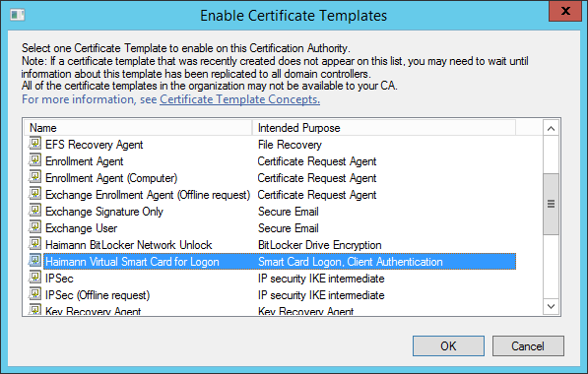Click the Haimann Virtual Smart Card icon
588x374 pixels.
(x=34, y=261)
